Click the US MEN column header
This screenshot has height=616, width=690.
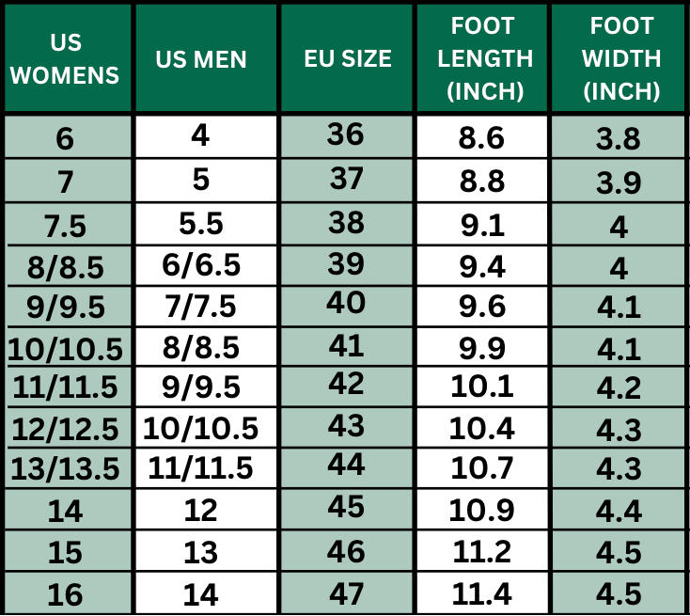(x=201, y=59)
